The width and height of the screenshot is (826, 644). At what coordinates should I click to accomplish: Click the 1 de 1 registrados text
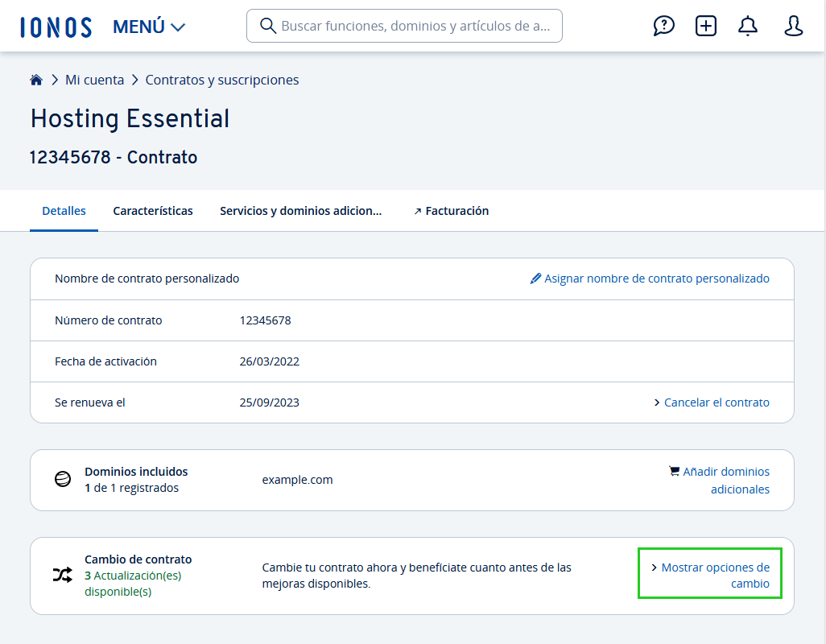click(x=132, y=488)
